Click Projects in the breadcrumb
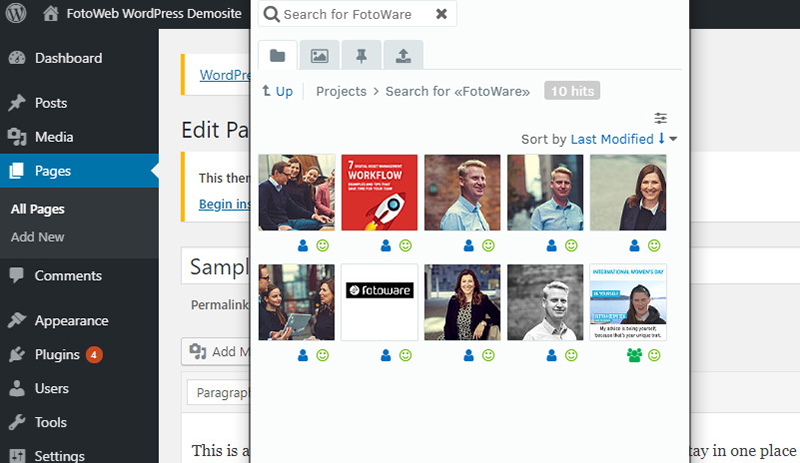 point(341,91)
